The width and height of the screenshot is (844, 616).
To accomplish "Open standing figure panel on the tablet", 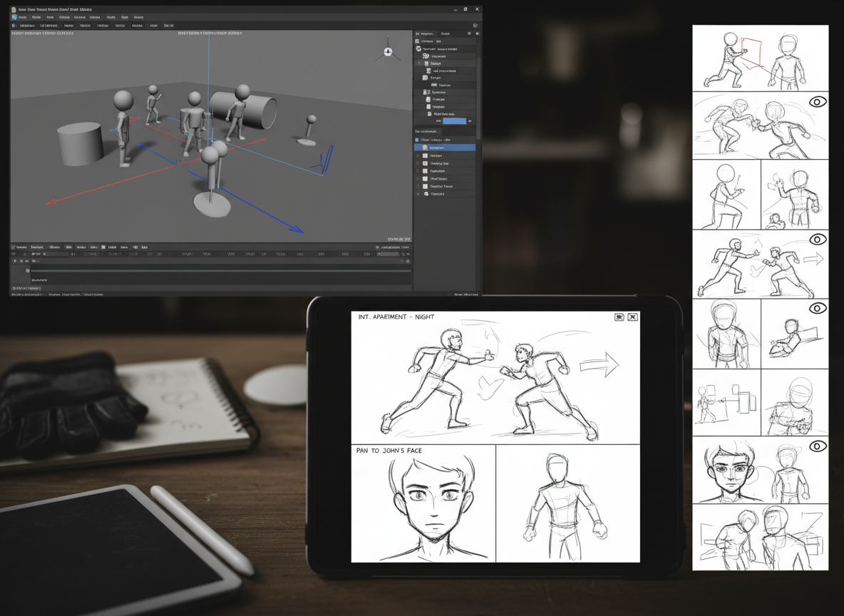I will (568, 503).
